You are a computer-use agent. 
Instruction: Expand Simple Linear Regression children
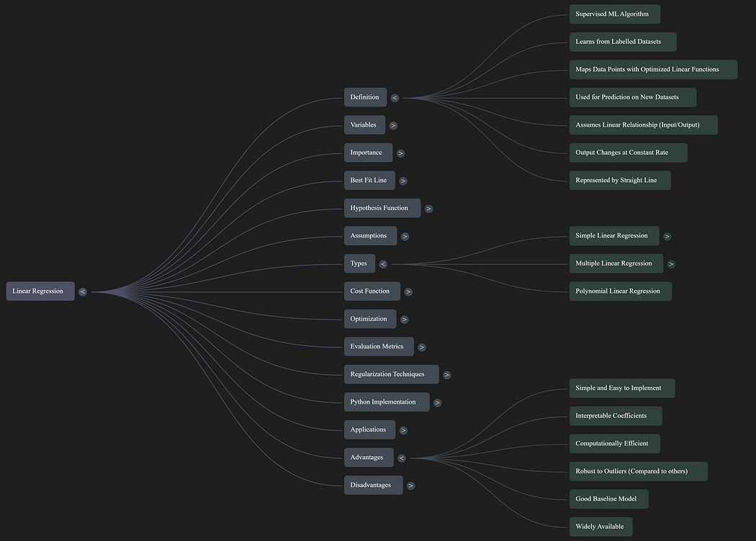(667, 236)
